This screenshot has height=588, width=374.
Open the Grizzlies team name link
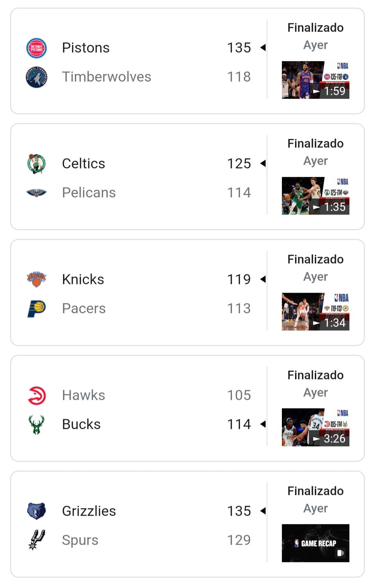point(89,511)
